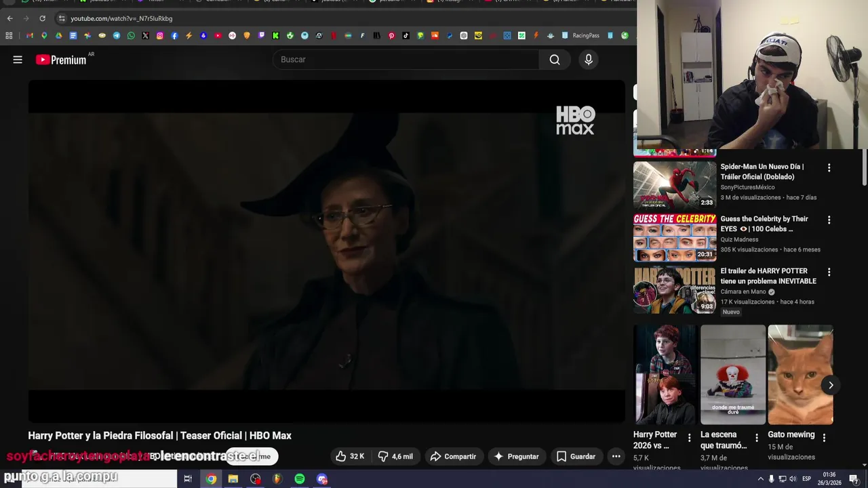Reload the page with refresh icon
This screenshot has height=488, width=868.
(x=42, y=18)
